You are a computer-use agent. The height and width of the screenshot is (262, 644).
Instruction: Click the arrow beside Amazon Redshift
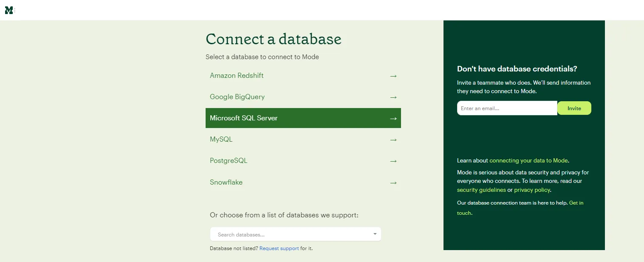393,76
